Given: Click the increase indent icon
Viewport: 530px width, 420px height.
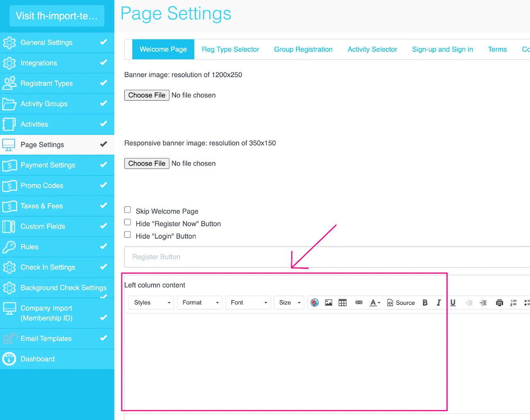Looking at the screenshot, I should click(483, 303).
